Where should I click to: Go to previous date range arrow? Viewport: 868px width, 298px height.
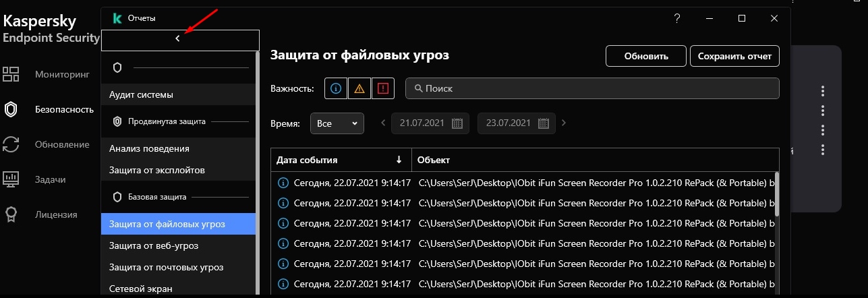(383, 123)
